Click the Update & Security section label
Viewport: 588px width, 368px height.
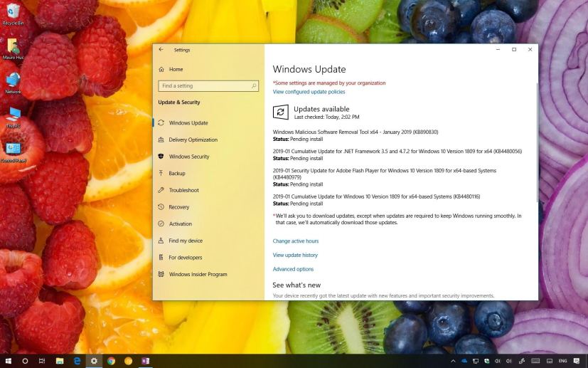[x=179, y=102]
